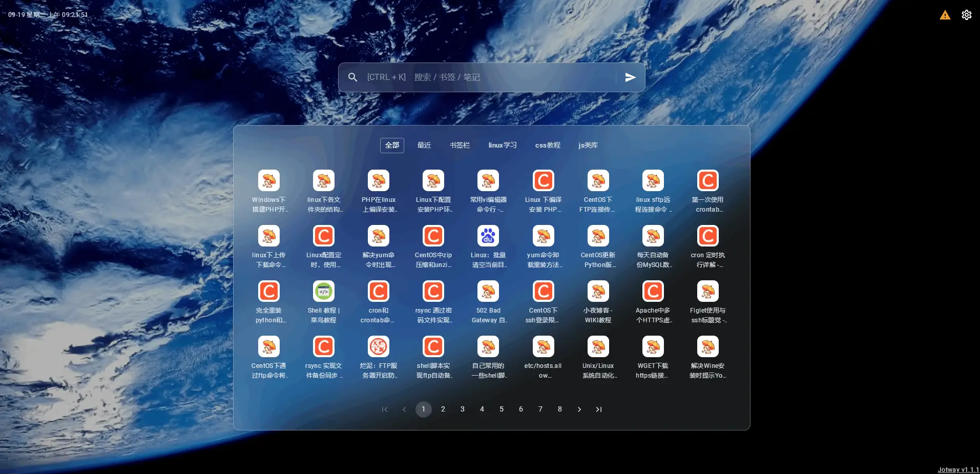Screen dimensions: 980x474
Task: Open the '每天自动备份MySQL数' bookmark icon
Action: [653, 236]
